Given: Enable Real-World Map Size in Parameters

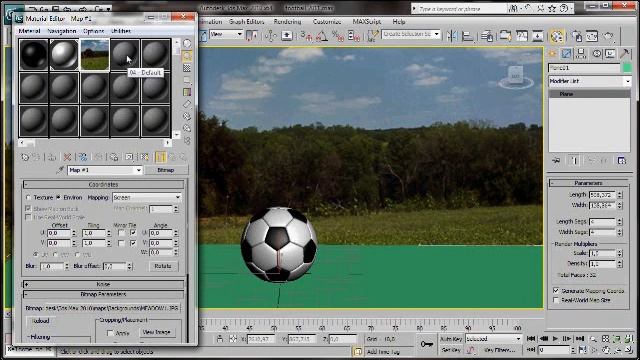Looking at the screenshot, I should 556,300.
